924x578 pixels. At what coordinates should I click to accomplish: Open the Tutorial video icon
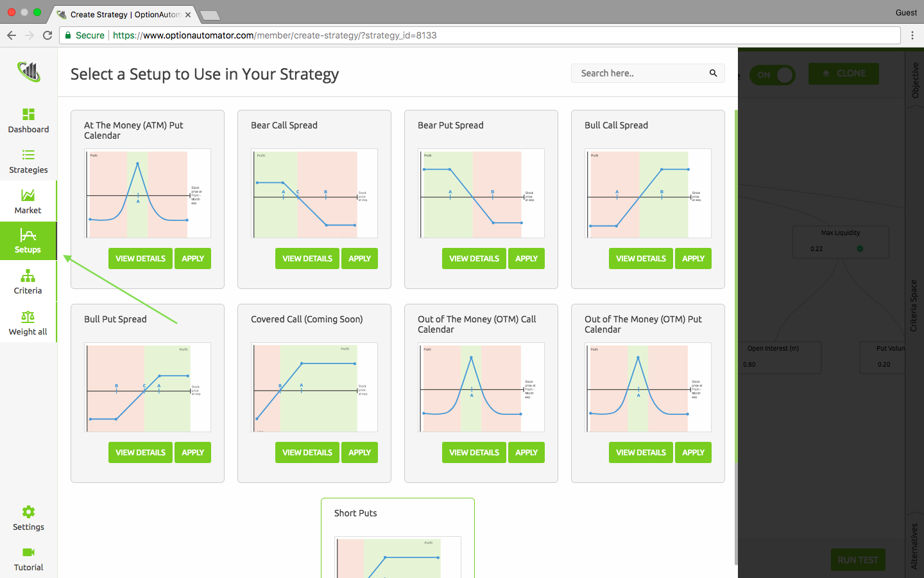point(28,553)
